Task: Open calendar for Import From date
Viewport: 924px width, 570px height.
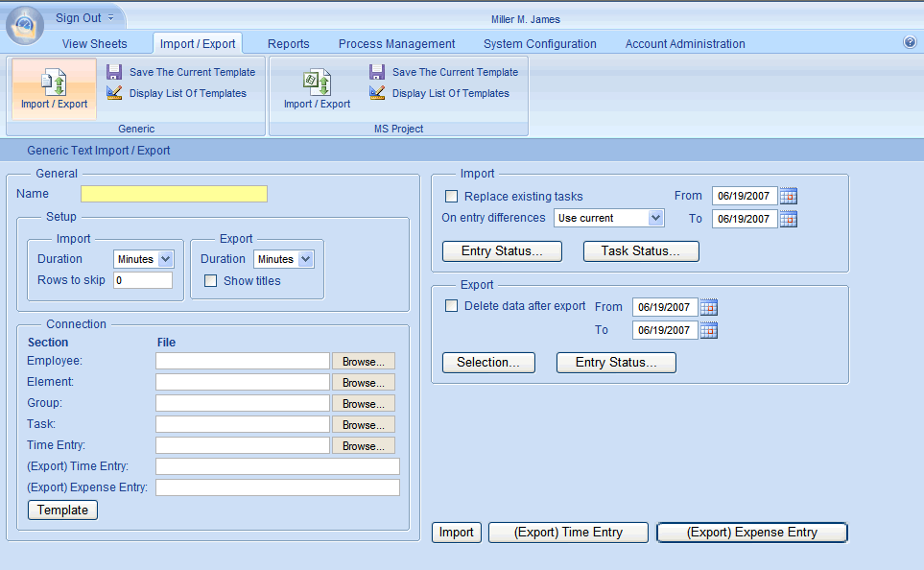Action: tap(789, 196)
